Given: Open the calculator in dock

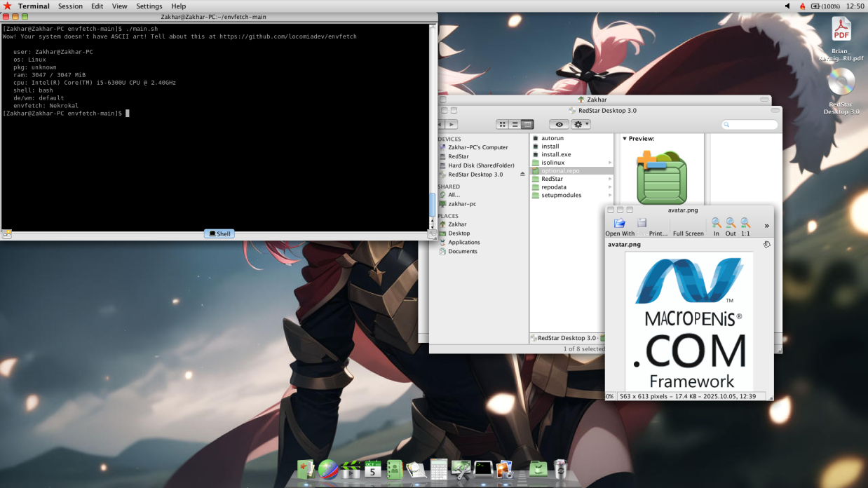Looking at the screenshot, I should (439, 469).
